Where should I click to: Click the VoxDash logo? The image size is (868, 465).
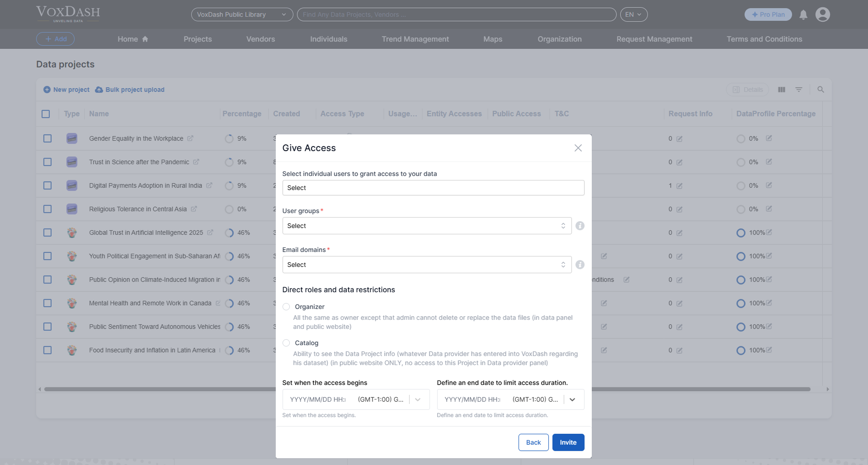68,14
